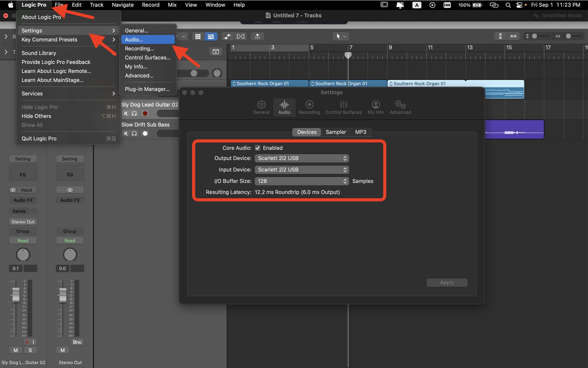588x368 pixels.
Task: Switch to list view in toolbar
Action: tap(211, 37)
